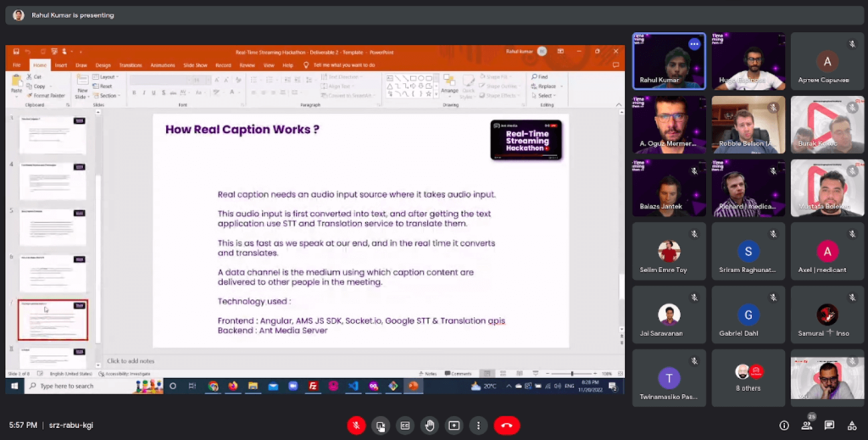Viewport: 868px width, 440px height.
Task: Open the font name combo box
Action: point(159,81)
